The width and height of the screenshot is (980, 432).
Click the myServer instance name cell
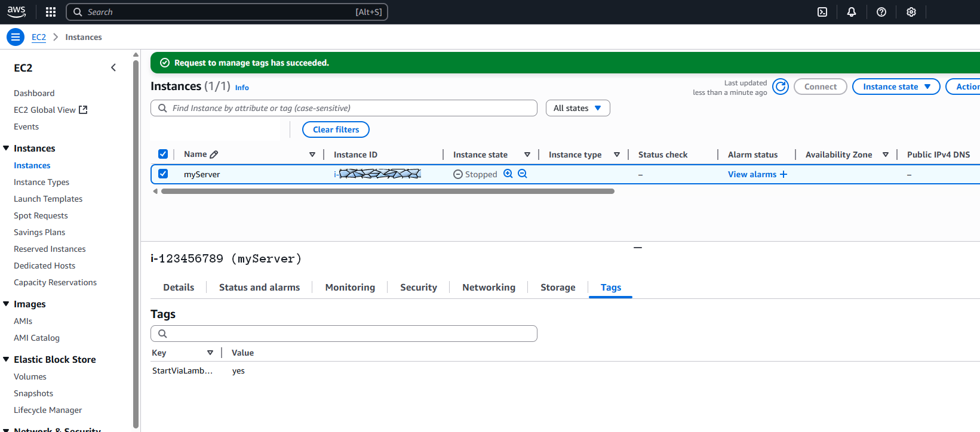[202, 174]
